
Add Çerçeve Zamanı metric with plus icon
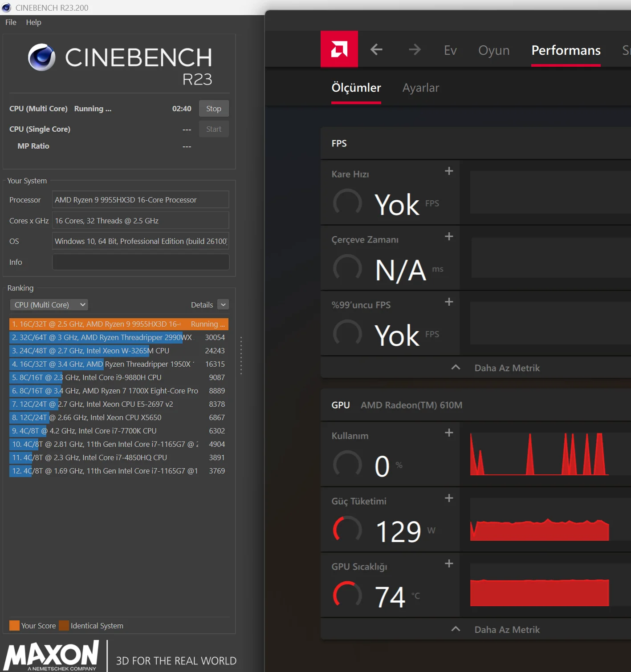tap(449, 237)
